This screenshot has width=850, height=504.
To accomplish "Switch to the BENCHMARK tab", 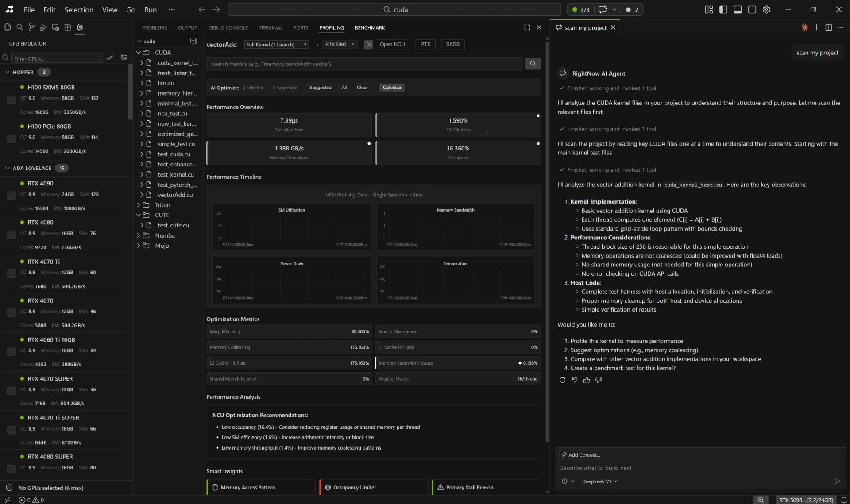I will tap(370, 27).
